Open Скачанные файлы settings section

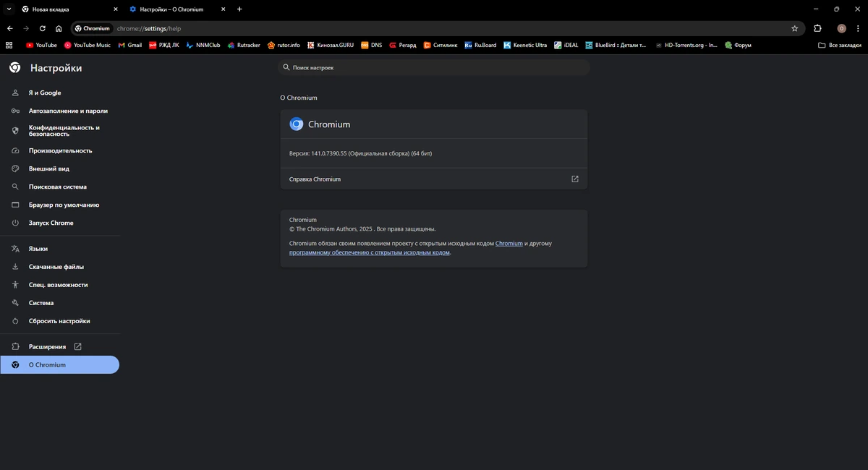(60, 267)
